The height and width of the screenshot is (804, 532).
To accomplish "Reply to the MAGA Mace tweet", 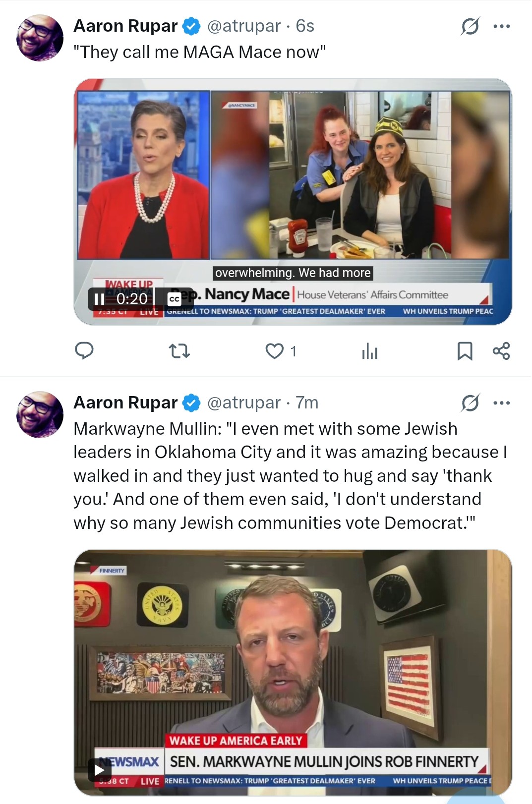I will 84,351.
